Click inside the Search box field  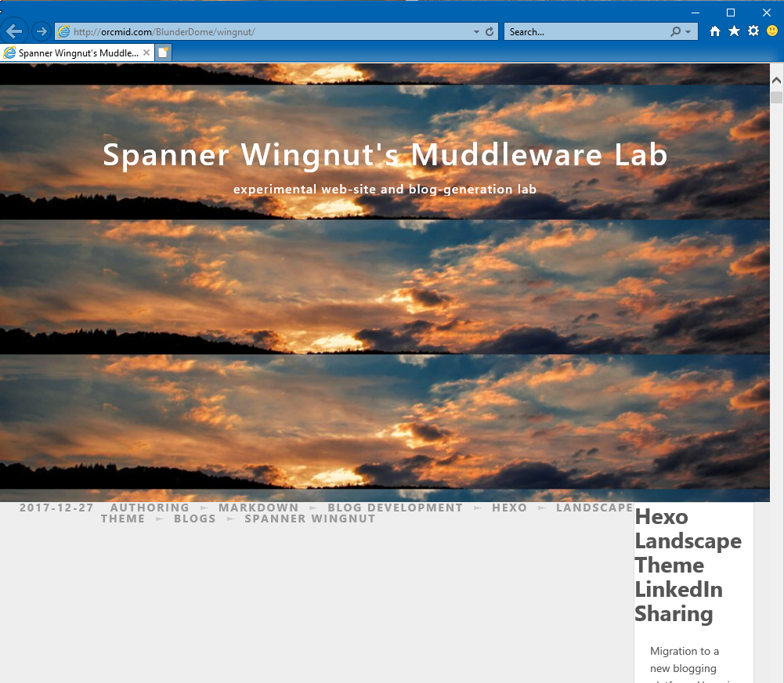[x=583, y=32]
